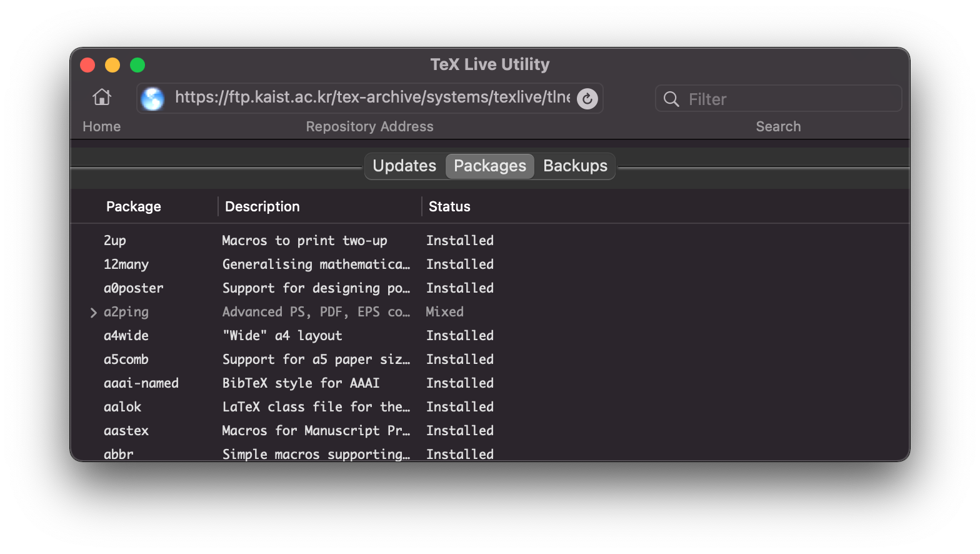Click Installed status for aastex row
The image size is (980, 554).
tap(460, 431)
